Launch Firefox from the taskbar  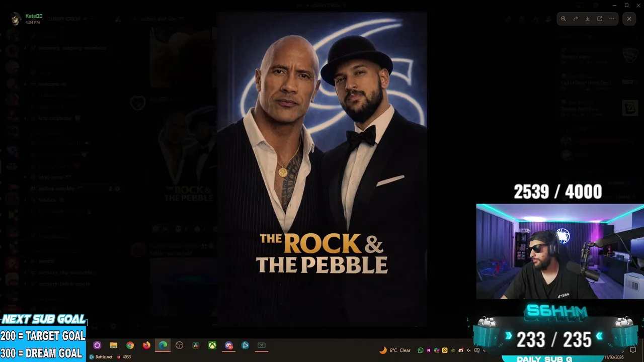pos(146,345)
